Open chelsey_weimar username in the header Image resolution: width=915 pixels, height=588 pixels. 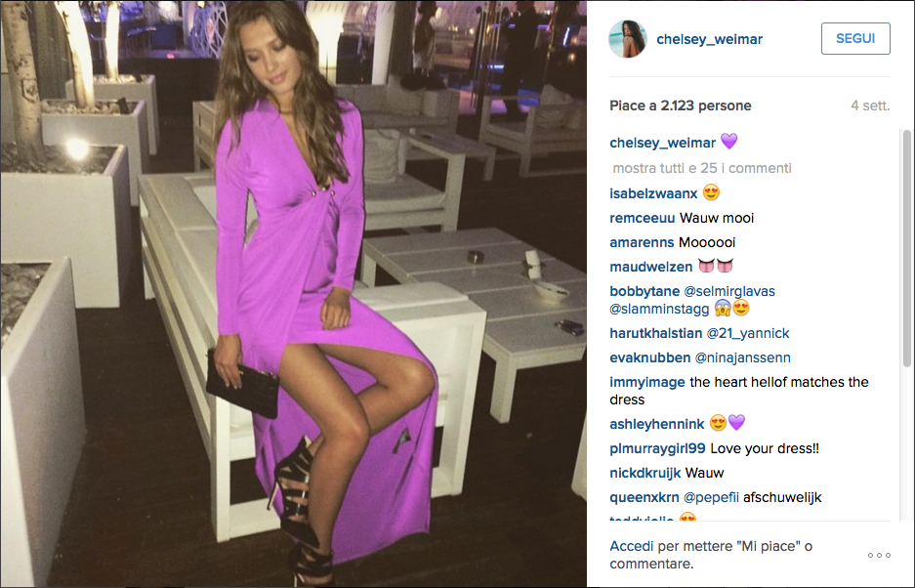click(x=709, y=39)
